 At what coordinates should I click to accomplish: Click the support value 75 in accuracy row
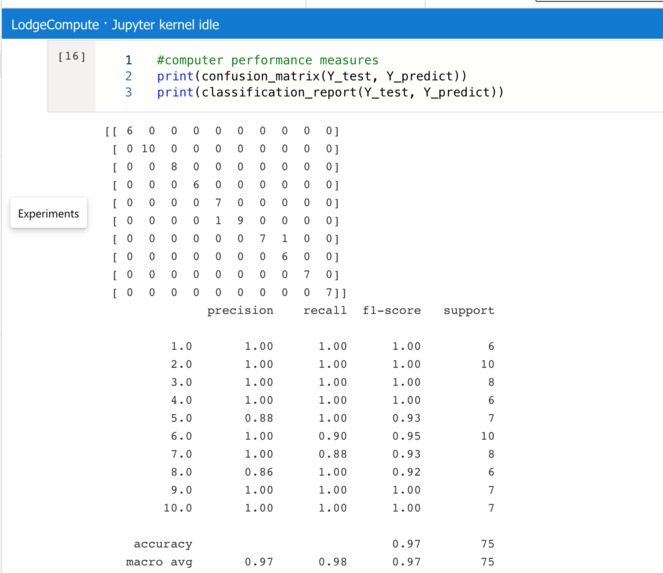click(x=488, y=544)
